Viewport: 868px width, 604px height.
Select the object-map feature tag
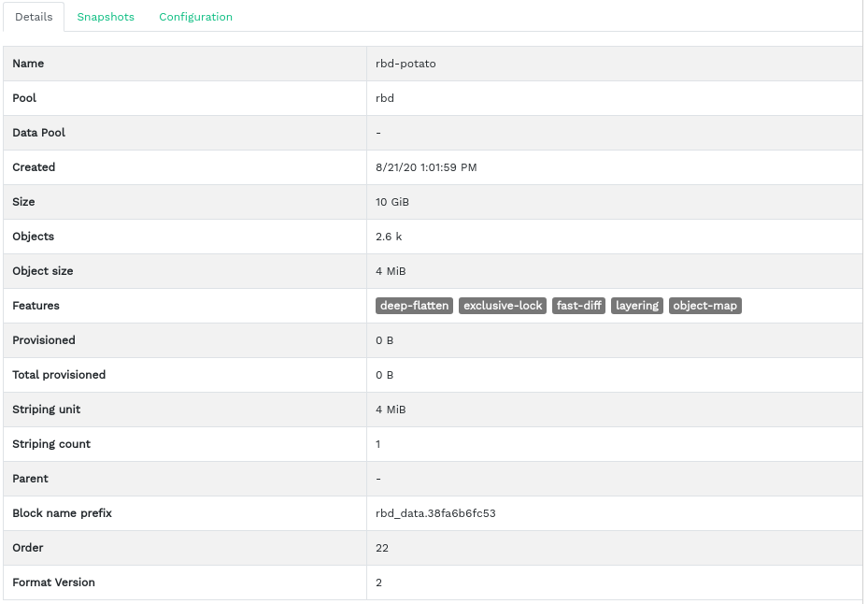(x=705, y=306)
